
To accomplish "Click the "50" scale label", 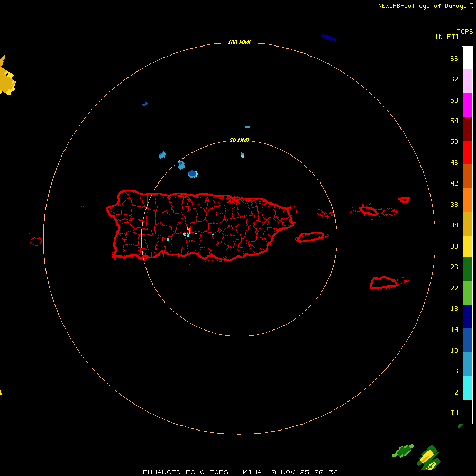I will pyautogui.click(x=454, y=141).
